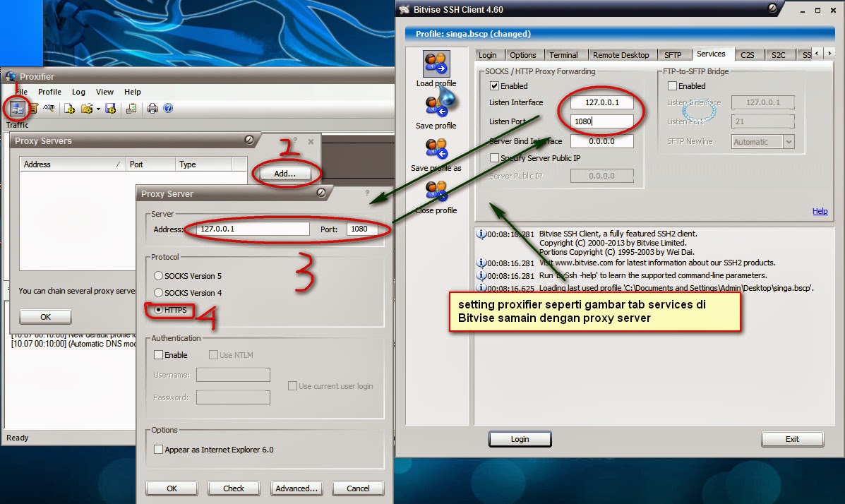
Task: Sort by the Type column header
Action: click(204, 164)
